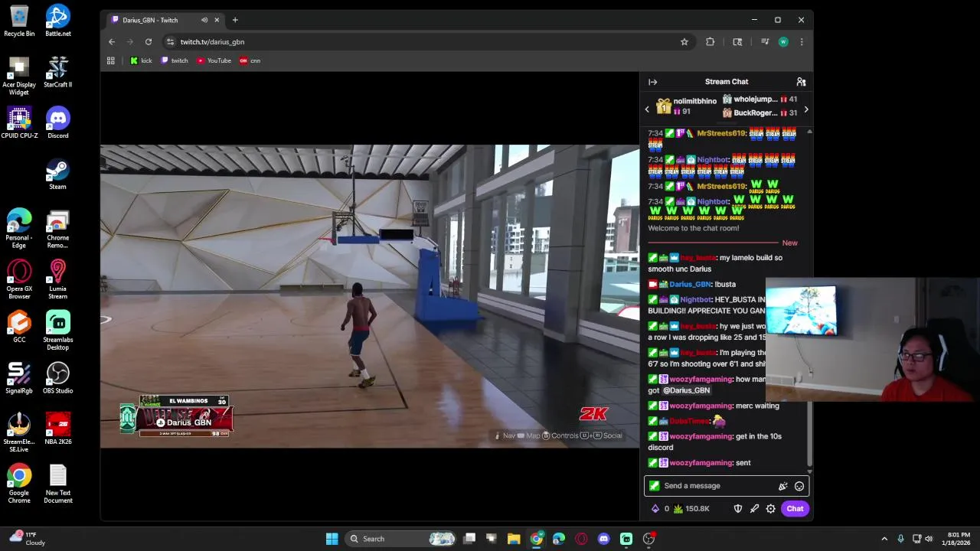The height and width of the screenshot is (551, 980).
Task: Open Battle.net desktop shortcut
Action: point(57,21)
